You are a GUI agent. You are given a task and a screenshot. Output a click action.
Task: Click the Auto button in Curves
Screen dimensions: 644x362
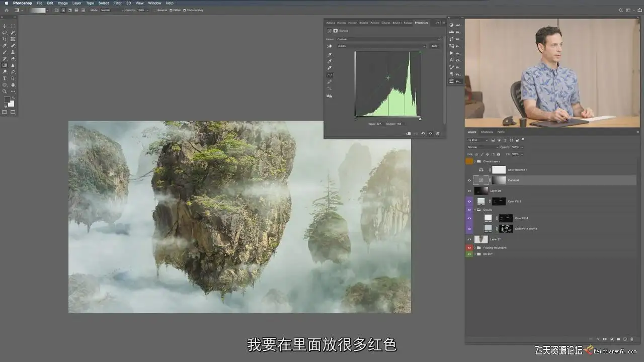434,46
